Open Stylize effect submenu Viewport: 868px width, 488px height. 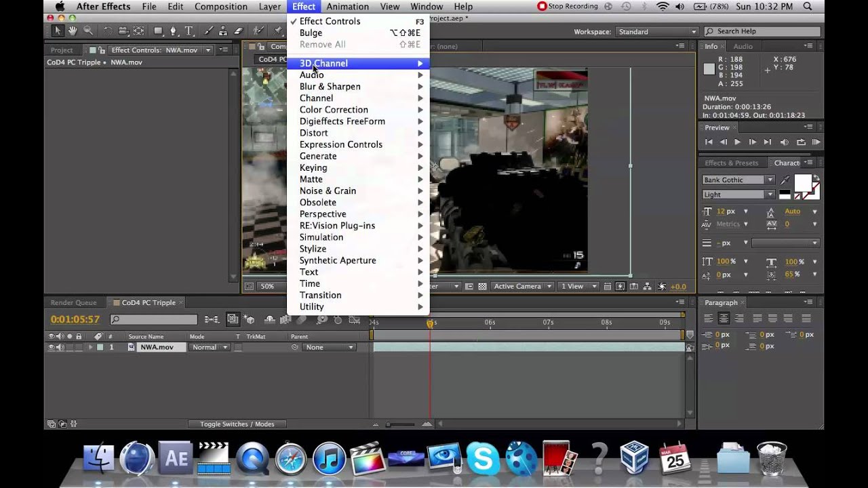[358, 249]
